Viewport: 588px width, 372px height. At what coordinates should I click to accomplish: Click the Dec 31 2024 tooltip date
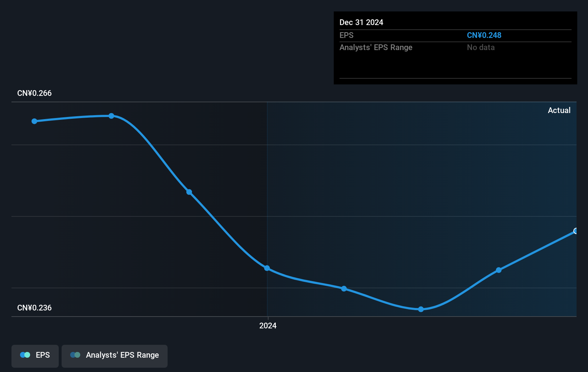click(x=361, y=23)
